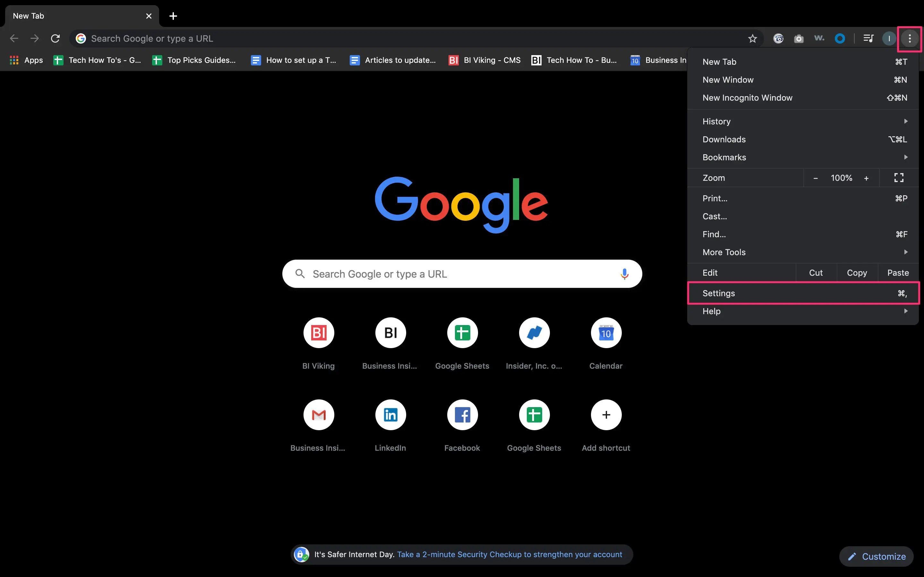Expand the Bookmarks submenu
The width and height of the screenshot is (924, 577).
(803, 157)
